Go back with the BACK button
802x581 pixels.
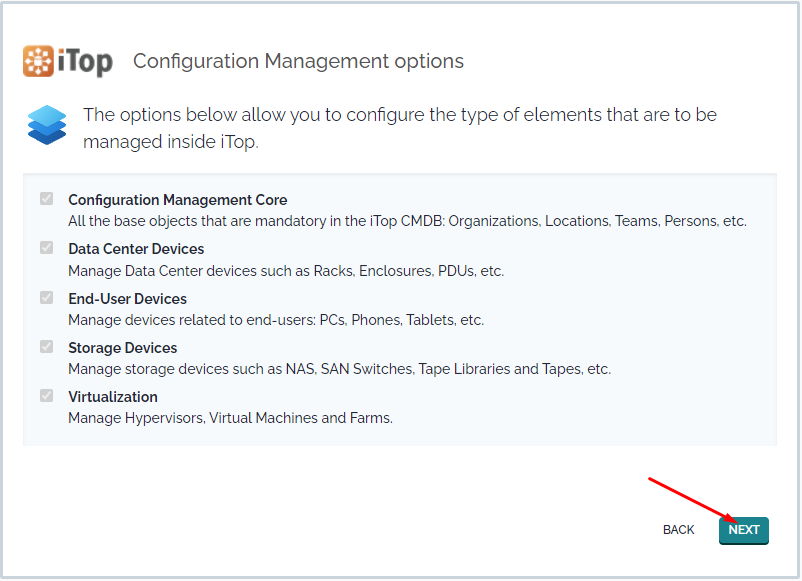(679, 530)
